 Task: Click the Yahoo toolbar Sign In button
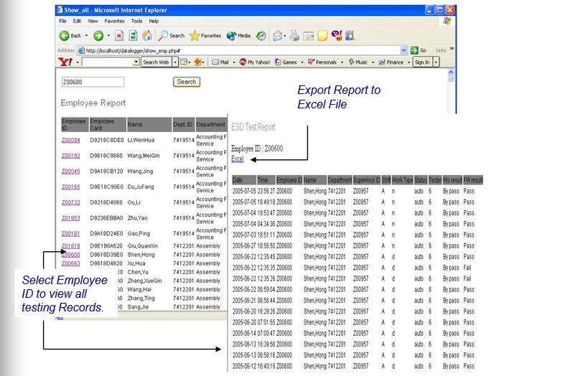[421, 62]
